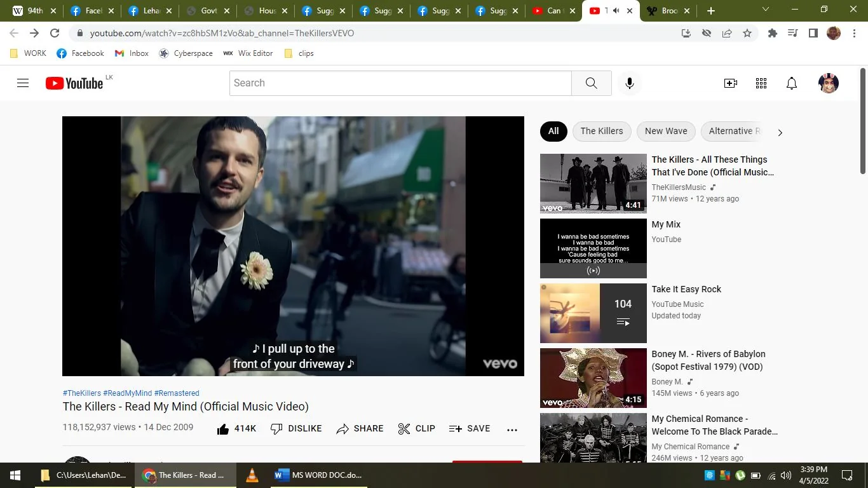
Task: View site information via the lock icon
Action: 80,33
